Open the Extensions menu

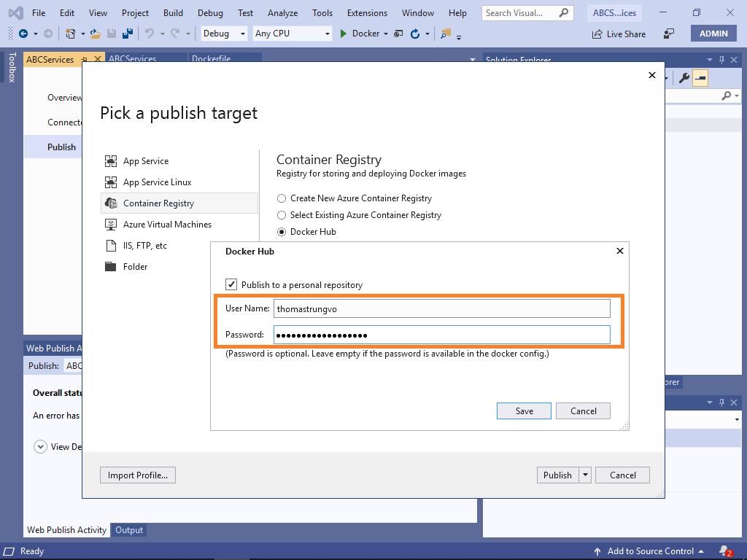coord(367,13)
